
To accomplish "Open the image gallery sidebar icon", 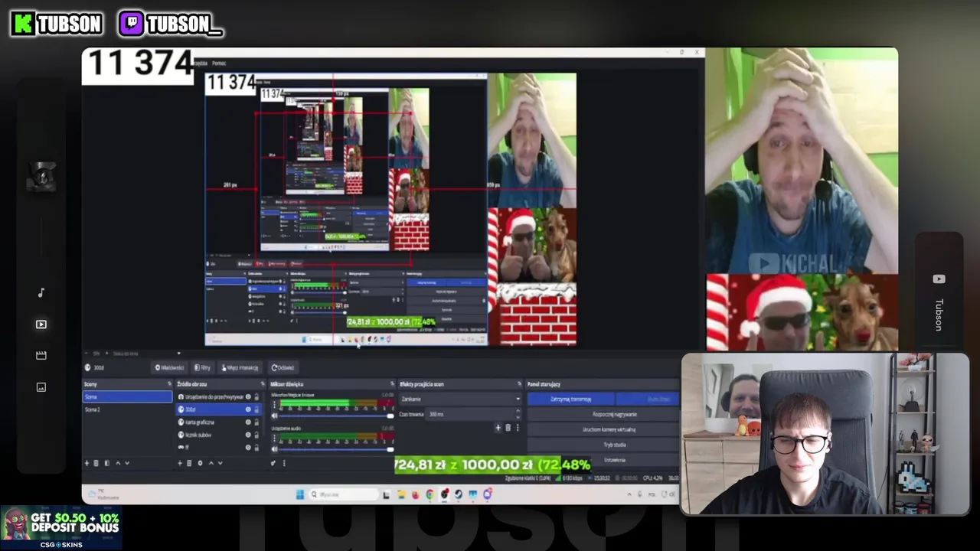I will [41, 387].
